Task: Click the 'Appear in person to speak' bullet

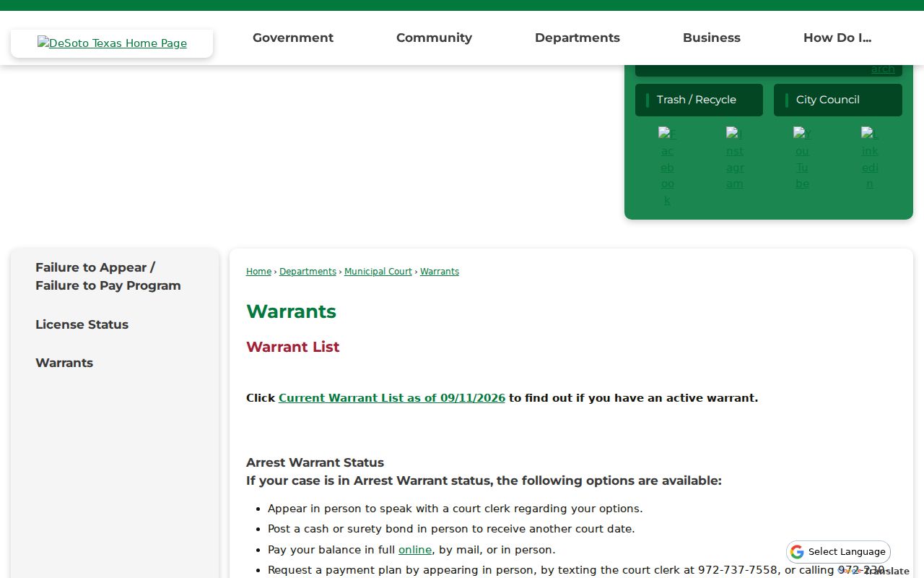Action: [455, 509]
